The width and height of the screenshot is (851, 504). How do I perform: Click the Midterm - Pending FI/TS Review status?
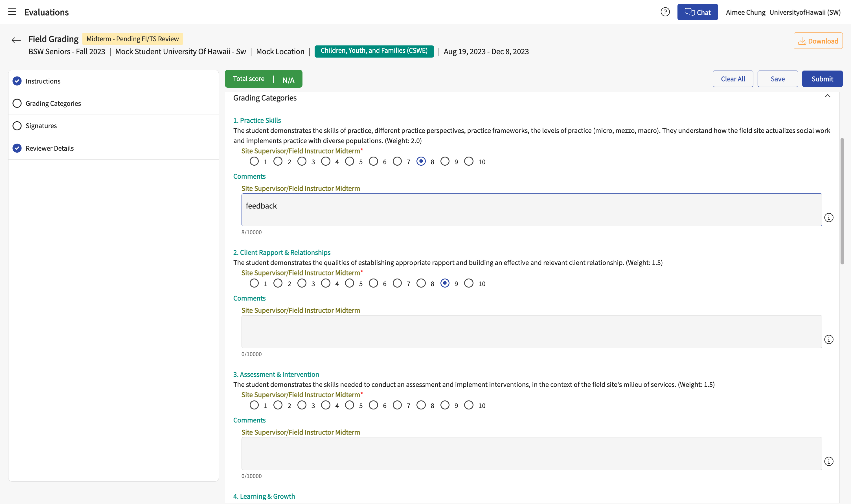[132, 39]
